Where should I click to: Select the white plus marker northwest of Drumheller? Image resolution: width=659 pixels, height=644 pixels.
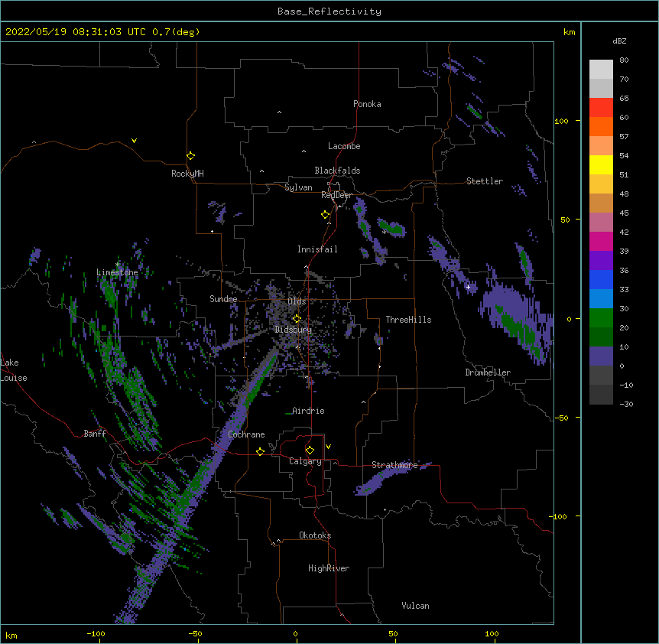[468, 287]
